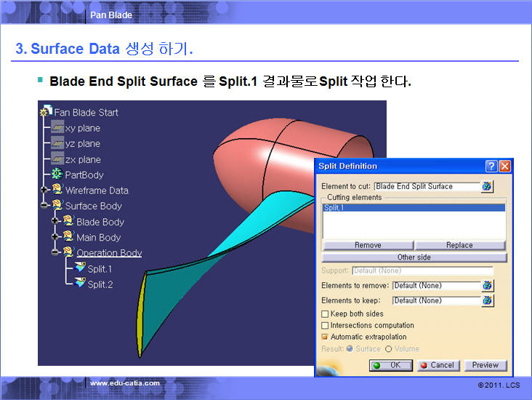This screenshot has width=532, height=400.
Task: Enable Keep both sides checkbox
Action: (x=325, y=314)
